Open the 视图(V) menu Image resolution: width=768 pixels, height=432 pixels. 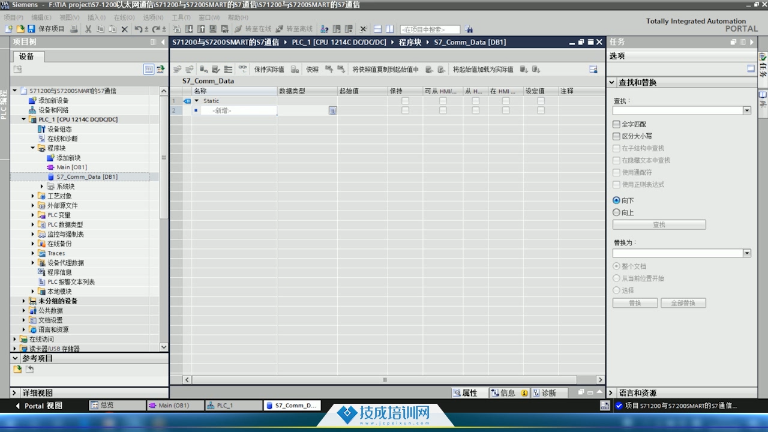(69, 18)
